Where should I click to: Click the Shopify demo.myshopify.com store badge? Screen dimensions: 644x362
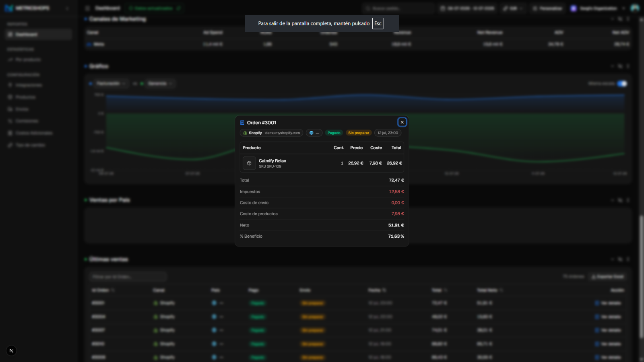coord(271,133)
